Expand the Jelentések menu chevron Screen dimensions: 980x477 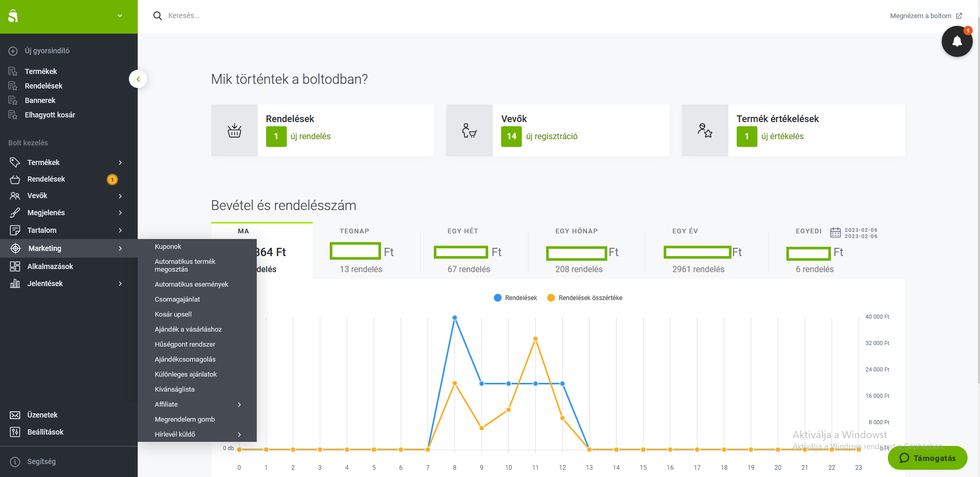tap(120, 284)
